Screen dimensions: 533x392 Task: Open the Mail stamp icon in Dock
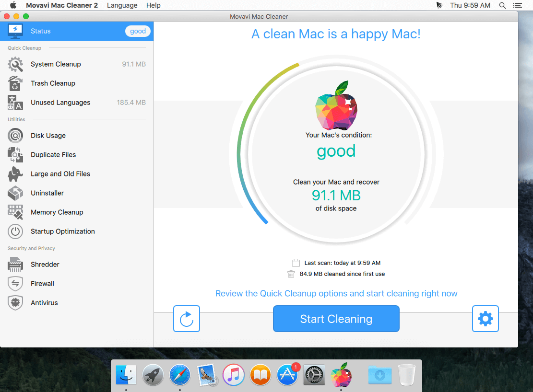(207, 375)
